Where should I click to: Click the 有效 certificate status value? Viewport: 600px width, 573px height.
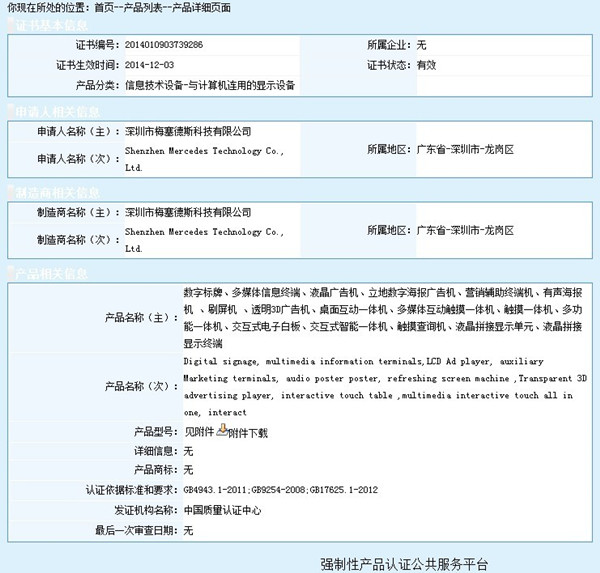[x=427, y=65]
